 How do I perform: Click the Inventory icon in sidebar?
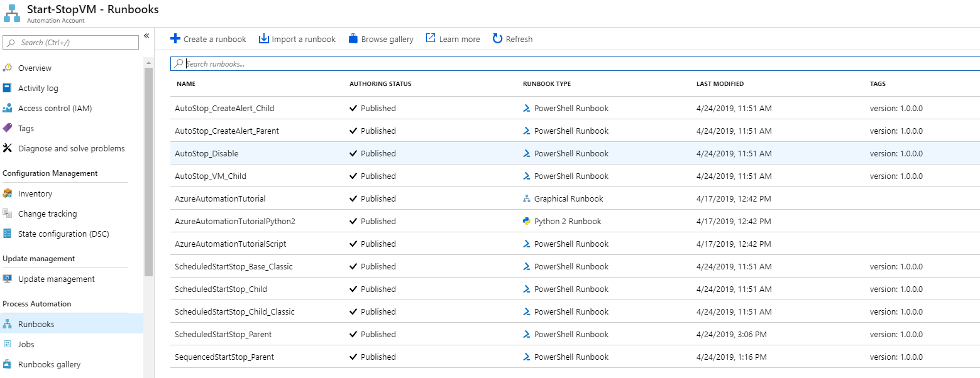(8, 193)
